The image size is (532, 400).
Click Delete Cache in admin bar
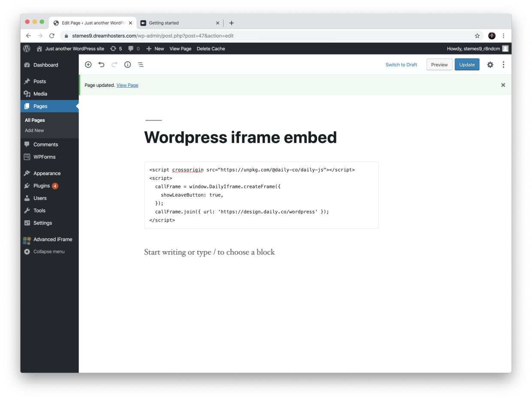click(x=211, y=48)
